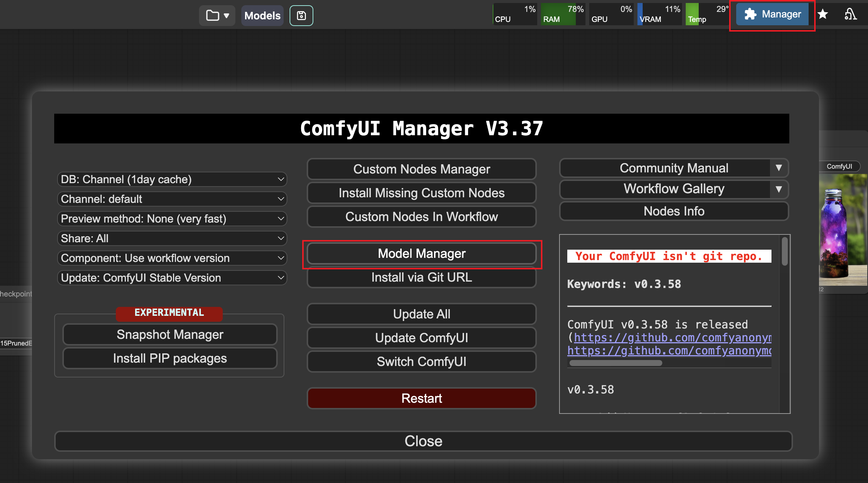Open the DB Channel dropdown
This screenshot has width=868, height=483.
pos(172,179)
